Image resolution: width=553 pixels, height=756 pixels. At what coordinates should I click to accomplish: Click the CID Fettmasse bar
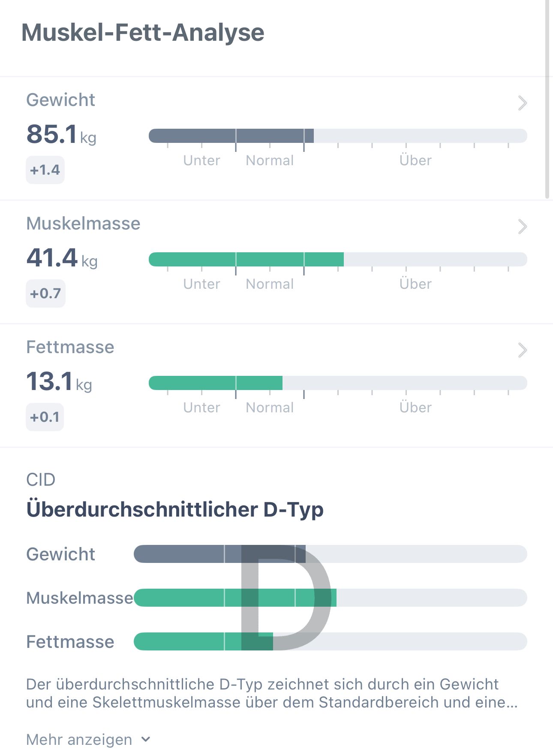pos(331,641)
